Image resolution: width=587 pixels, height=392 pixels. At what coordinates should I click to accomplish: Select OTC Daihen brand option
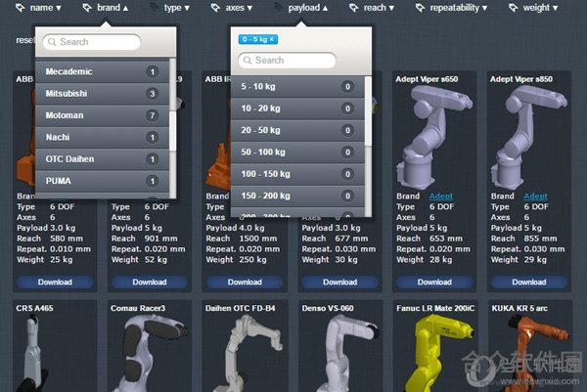[x=102, y=159]
